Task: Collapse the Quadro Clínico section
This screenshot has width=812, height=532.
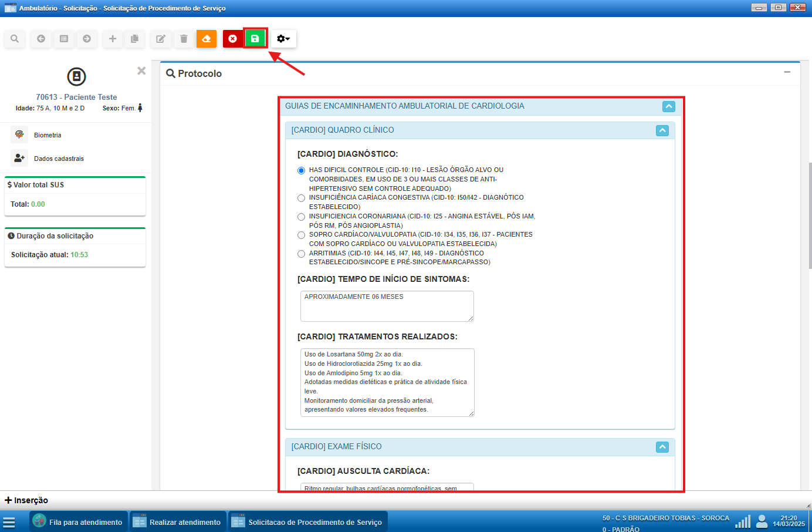Action: coord(662,130)
